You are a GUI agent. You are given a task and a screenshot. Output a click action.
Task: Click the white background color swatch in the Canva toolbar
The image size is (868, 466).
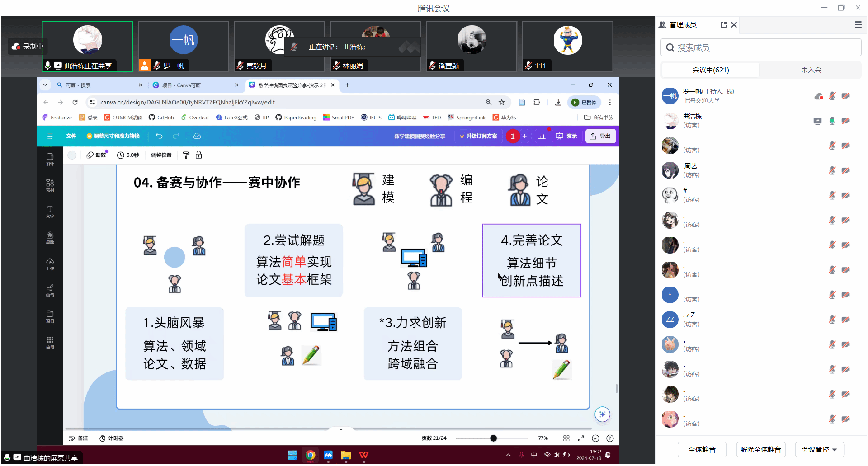[72, 155]
